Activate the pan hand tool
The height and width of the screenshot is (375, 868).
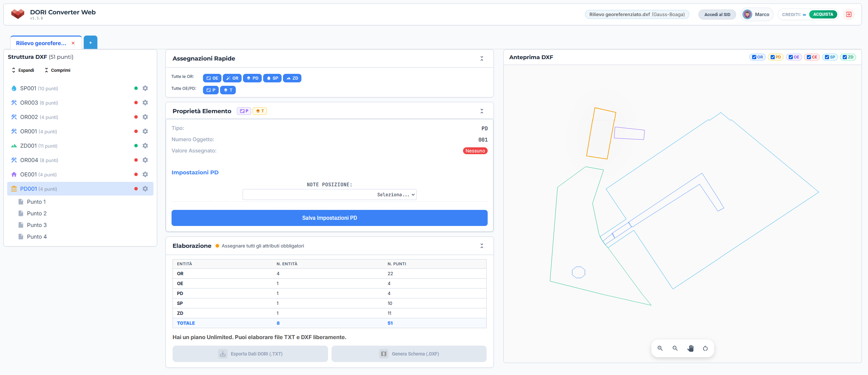(690, 348)
